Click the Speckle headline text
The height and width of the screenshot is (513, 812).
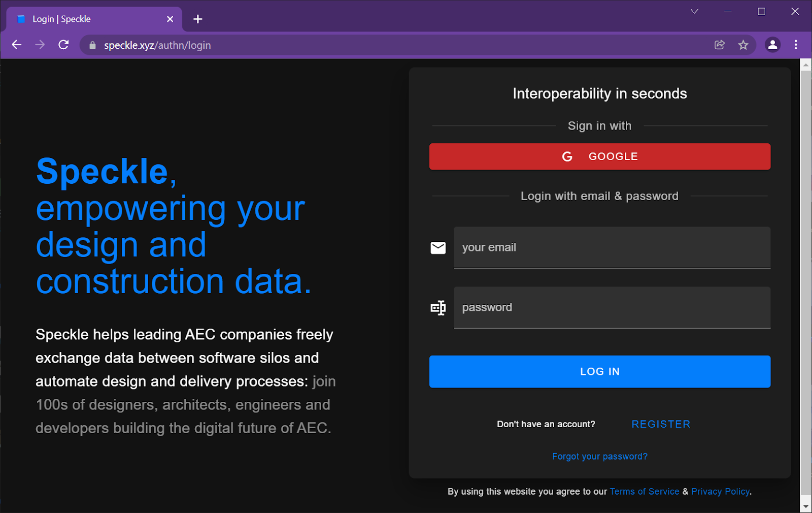(174, 226)
